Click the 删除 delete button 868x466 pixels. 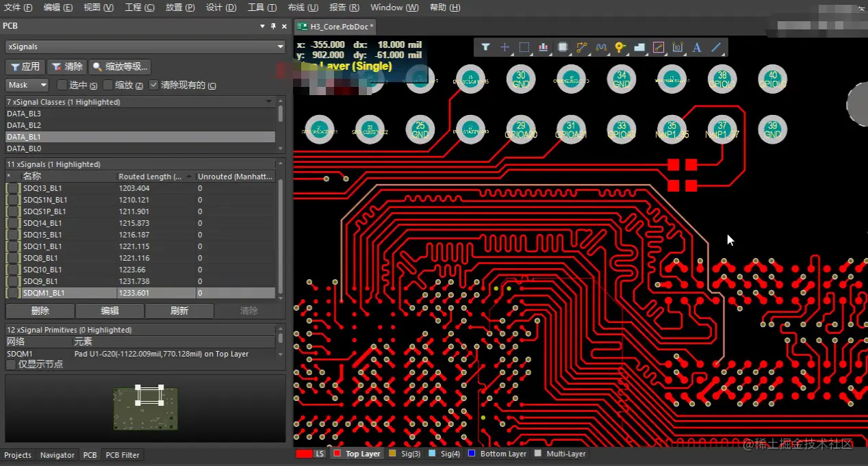(40, 311)
